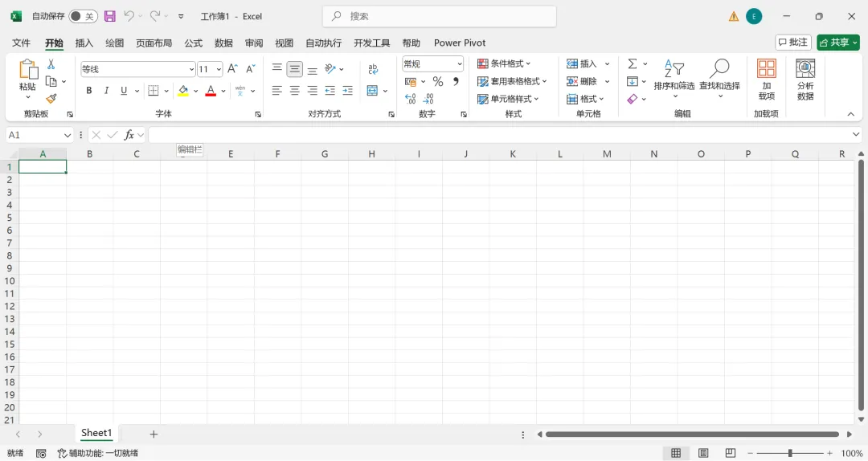
Task: Expand Conditional Formatting (条件格式) menu
Action: point(504,63)
